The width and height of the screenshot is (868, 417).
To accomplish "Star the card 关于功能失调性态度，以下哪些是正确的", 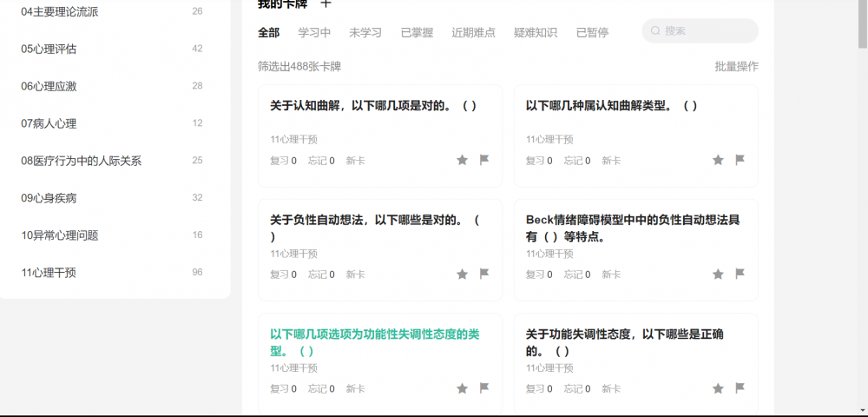I will 718,388.
